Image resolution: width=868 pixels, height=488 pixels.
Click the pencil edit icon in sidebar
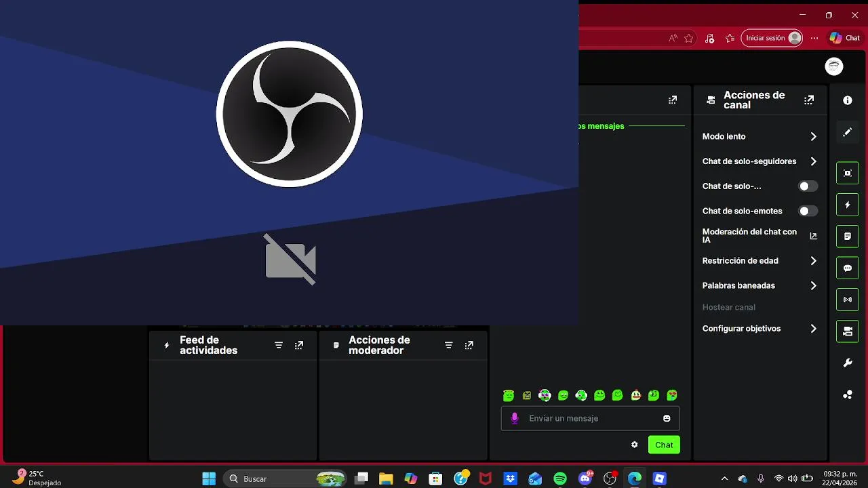coord(848,132)
